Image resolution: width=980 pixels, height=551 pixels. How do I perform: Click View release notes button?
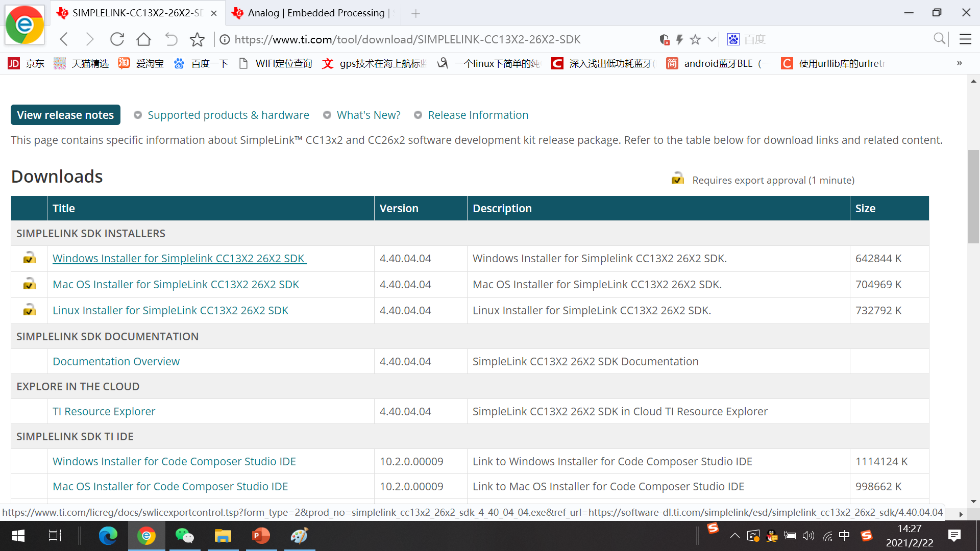pyautogui.click(x=65, y=115)
